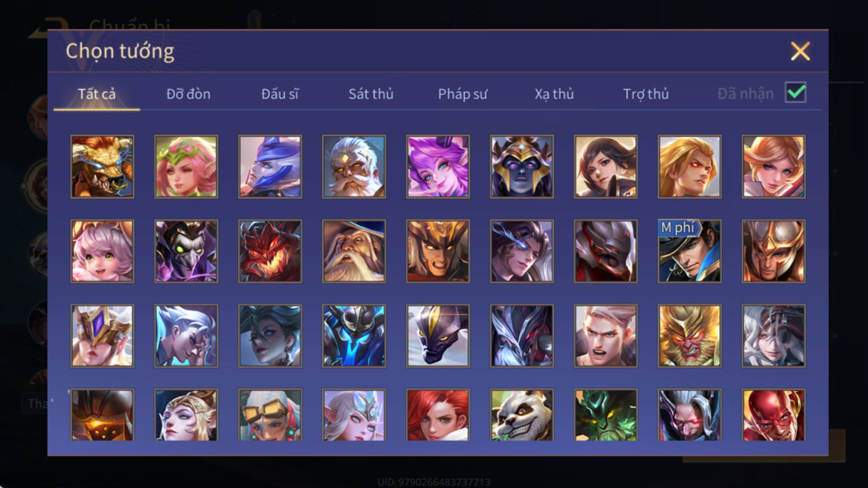Select the orange lion beast hero portrait

coord(102,167)
